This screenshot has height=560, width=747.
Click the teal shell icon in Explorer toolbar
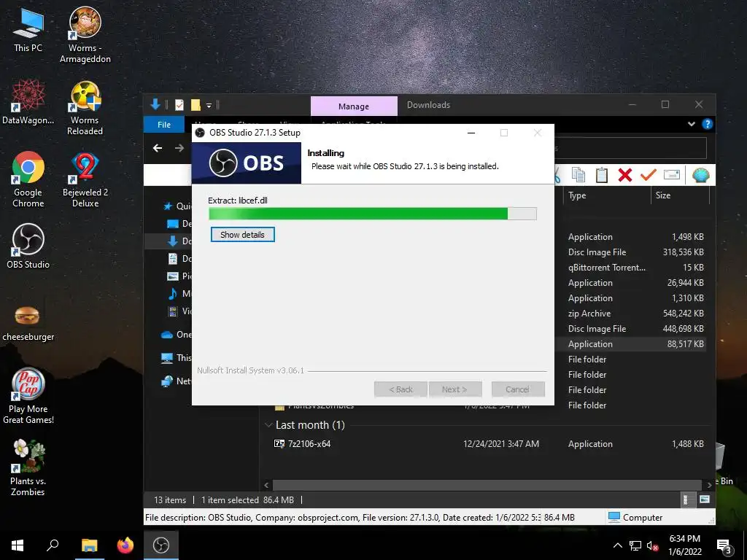pos(700,175)
